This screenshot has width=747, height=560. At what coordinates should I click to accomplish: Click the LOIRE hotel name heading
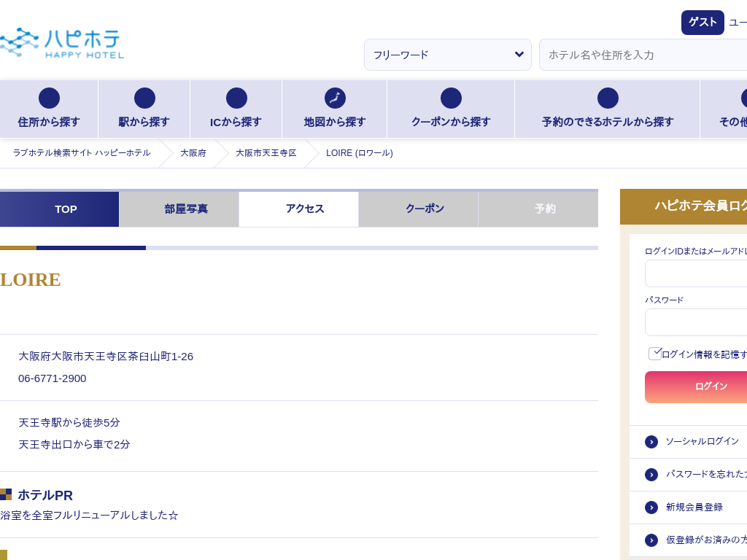tap(31, 280)
